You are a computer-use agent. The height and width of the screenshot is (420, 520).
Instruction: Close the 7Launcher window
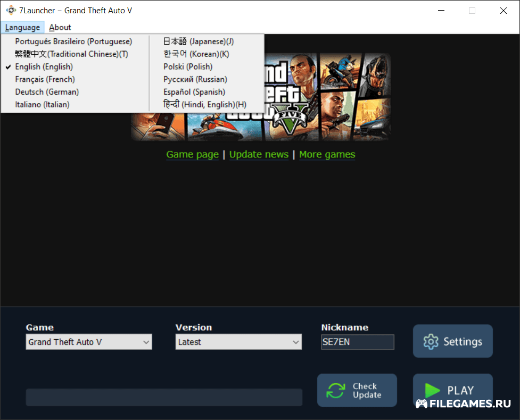503,11
